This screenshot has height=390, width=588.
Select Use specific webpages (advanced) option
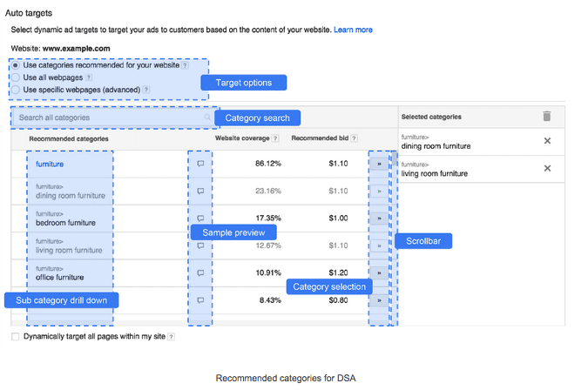[16, 90]
